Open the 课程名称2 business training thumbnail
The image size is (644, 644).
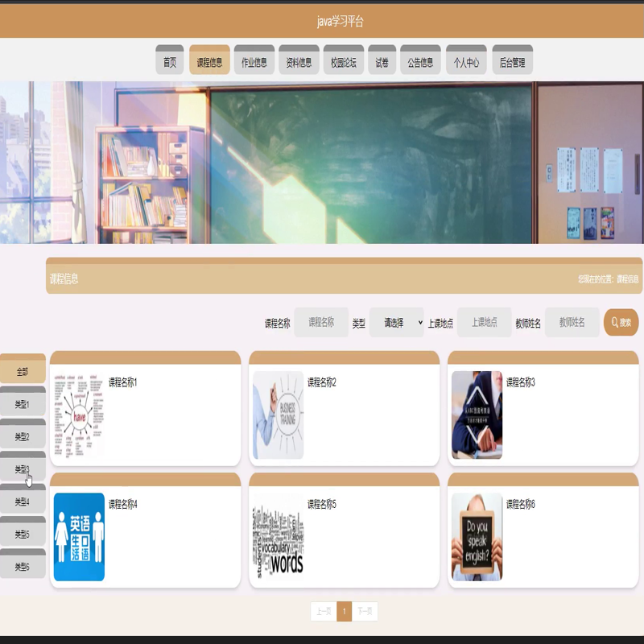point(278,415)
